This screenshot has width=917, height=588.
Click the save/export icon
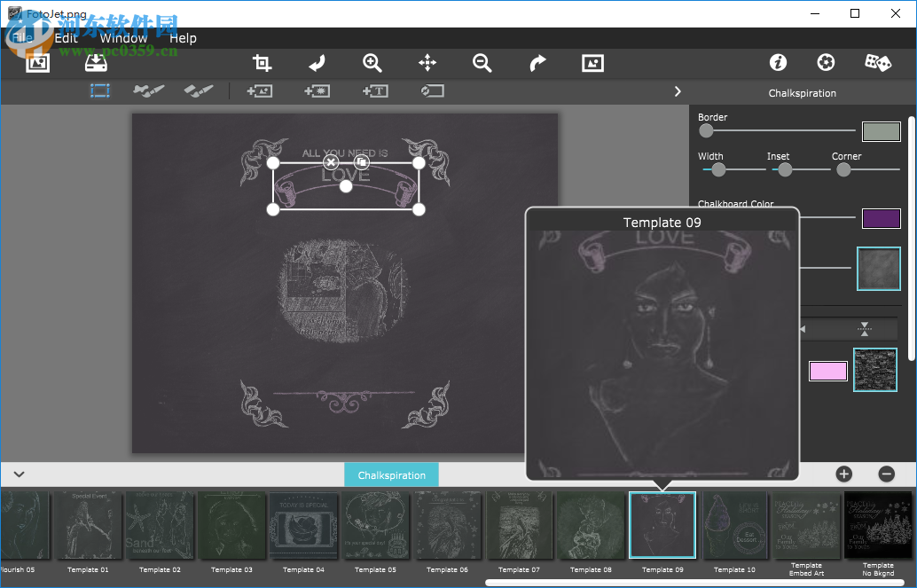[95, 63]
